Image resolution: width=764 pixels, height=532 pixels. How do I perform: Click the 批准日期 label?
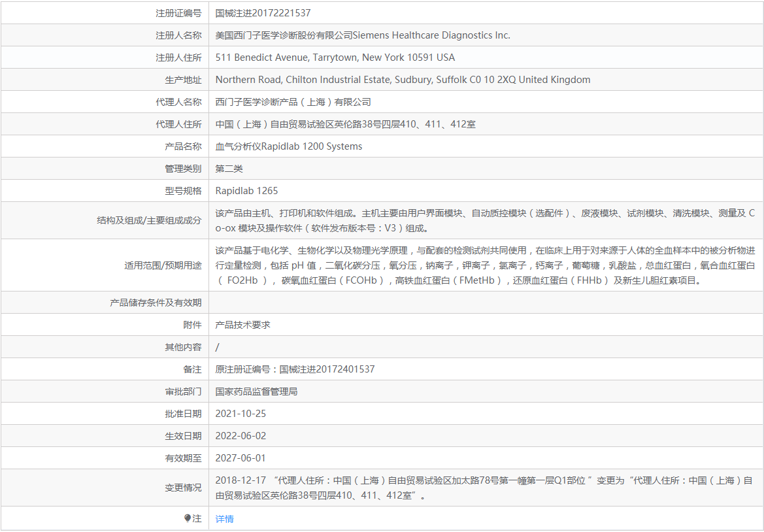point(183,414)
